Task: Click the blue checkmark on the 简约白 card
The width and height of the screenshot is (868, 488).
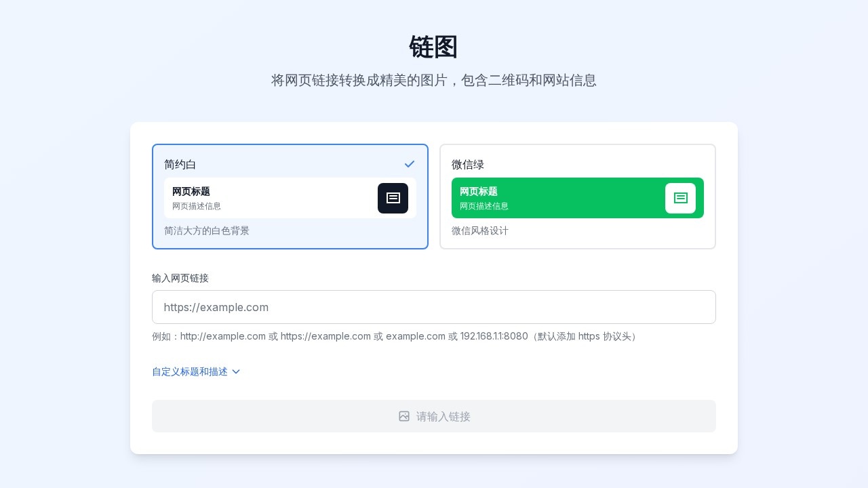Action: click(x=410, y=164)
